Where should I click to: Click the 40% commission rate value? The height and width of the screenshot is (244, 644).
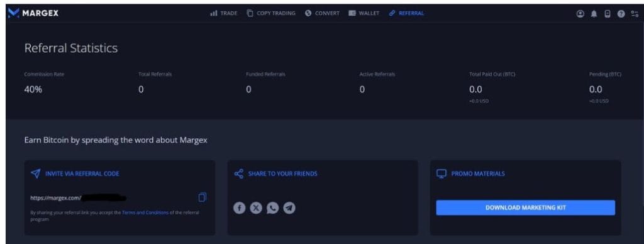coord(33,89)
